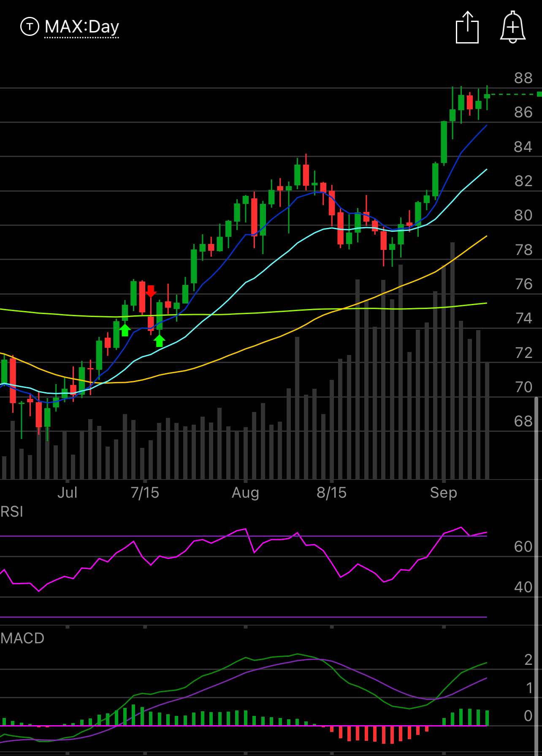The image size is (542, 756).
Task: Tap the RSI 60 level label
Action: (x=523, y=547)
